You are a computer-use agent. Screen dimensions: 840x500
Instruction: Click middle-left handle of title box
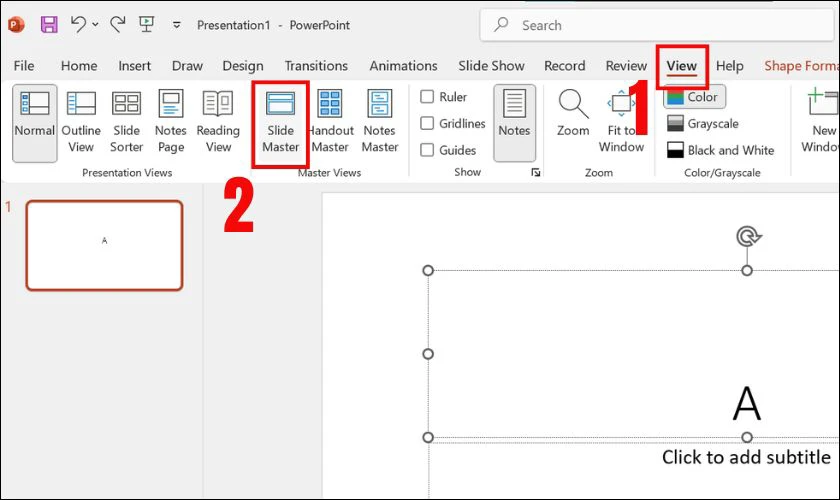pos(428,354)
